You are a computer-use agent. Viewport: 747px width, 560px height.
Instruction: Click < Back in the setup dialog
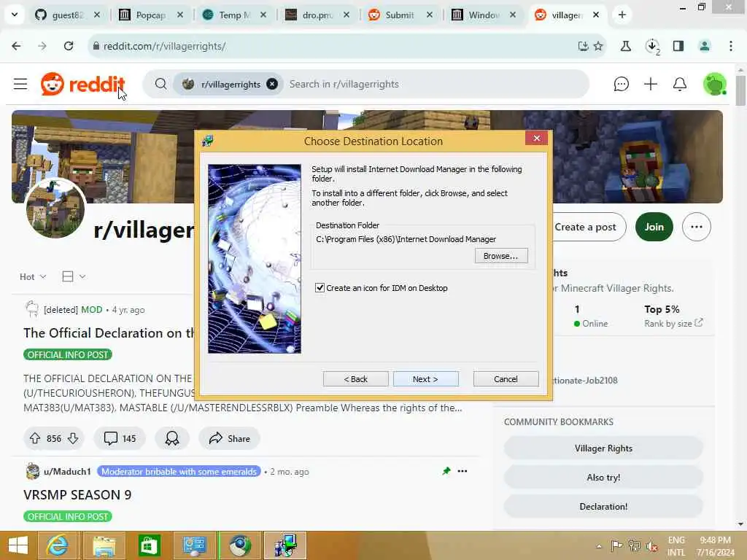tap(355, 379)
